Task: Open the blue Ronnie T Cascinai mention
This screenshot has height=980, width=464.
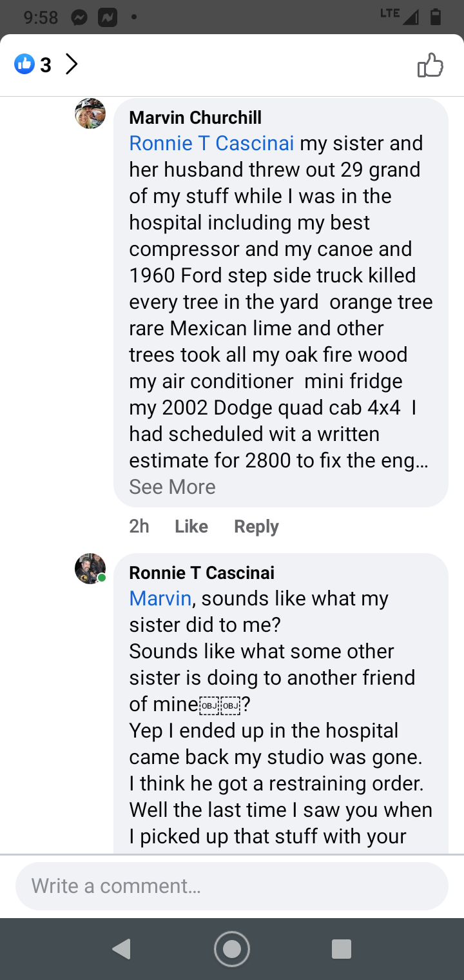Action: click(211, 143)
